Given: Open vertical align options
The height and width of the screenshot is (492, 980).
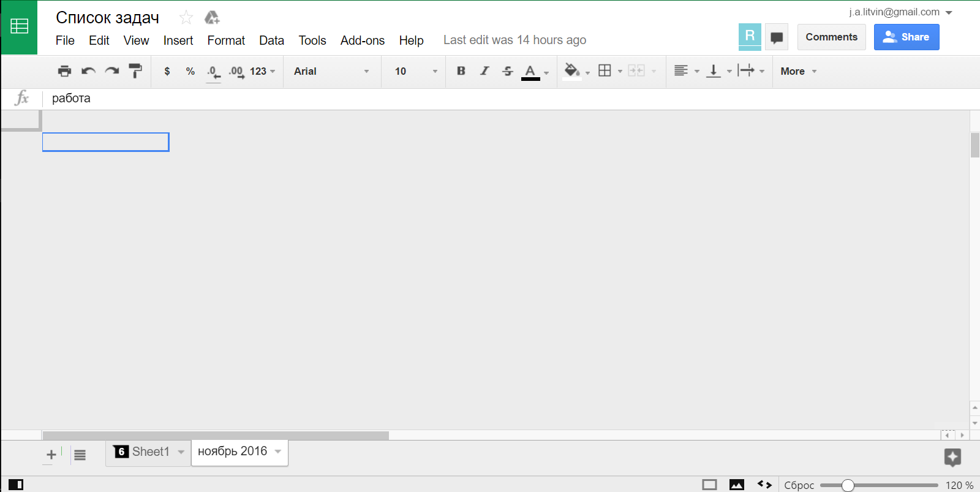Looking at the screenshot, I should point(718,71).
